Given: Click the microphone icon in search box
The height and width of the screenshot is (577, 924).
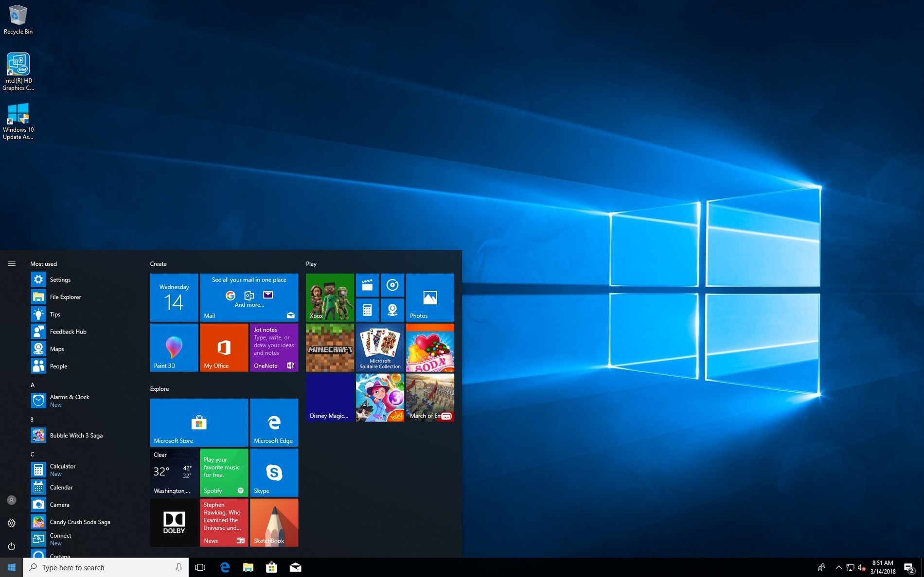Looking at the screenshot, I should pos(178,567).
